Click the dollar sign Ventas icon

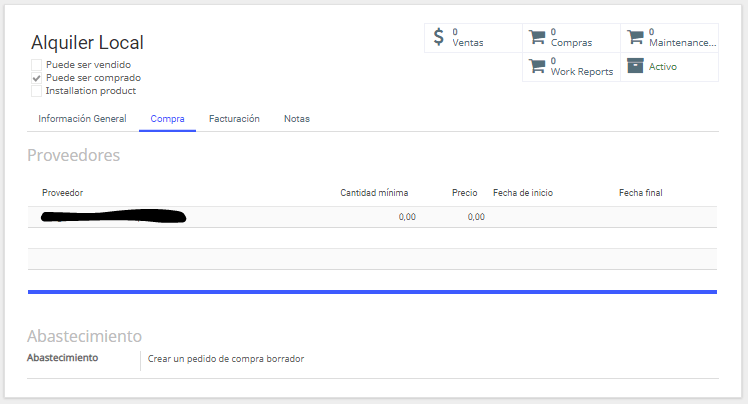pyautogui.click(x=438, y=37)
